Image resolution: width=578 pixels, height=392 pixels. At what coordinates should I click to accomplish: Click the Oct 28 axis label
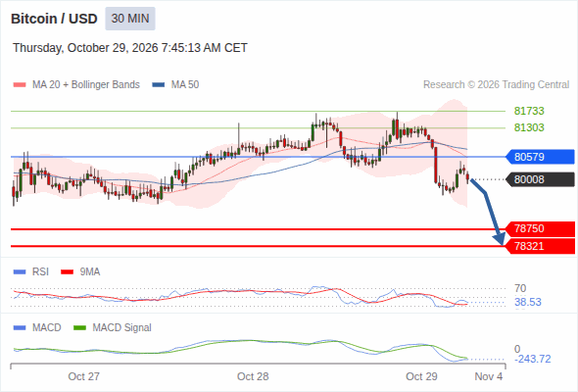(253, 376)
